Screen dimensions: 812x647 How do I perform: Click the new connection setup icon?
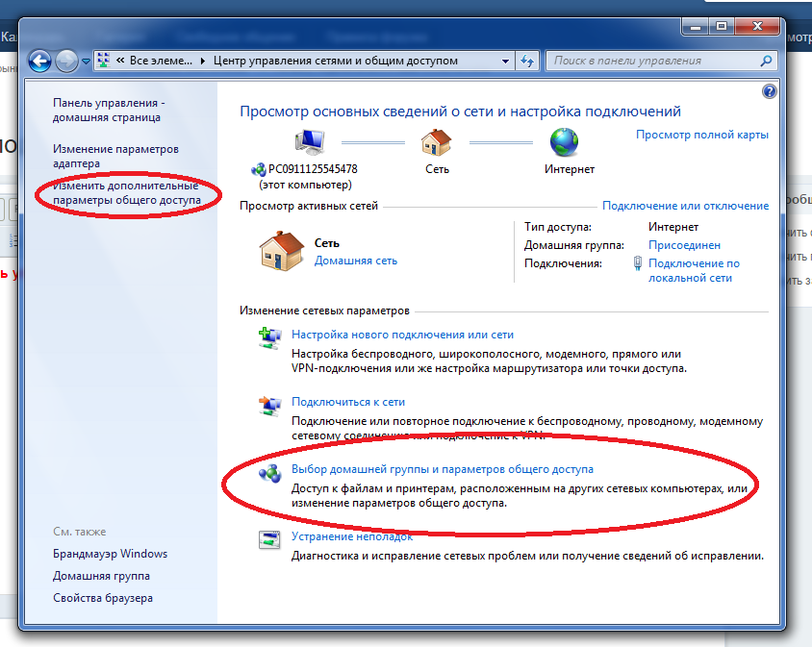(x=269, y=338)
